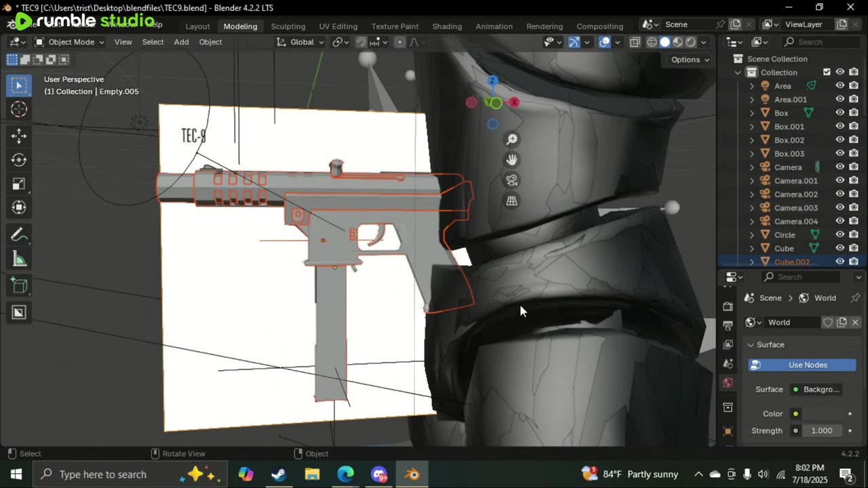Image resolution: width=868 pixels, height=488 pixels.
Task: Hide the Box.001 object in outliner
Action: click(x=840, y=127)
